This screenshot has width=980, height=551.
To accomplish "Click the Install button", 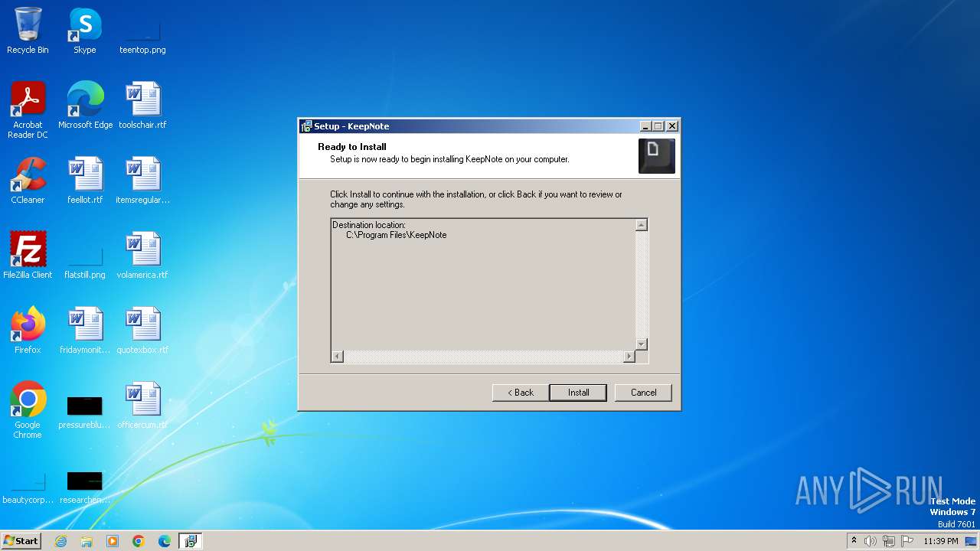I will 578,393.
